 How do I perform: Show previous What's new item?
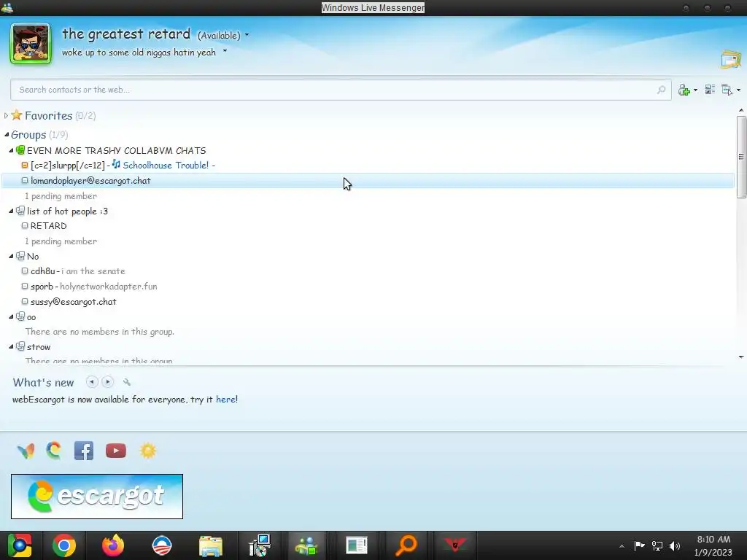pos(92,382)
